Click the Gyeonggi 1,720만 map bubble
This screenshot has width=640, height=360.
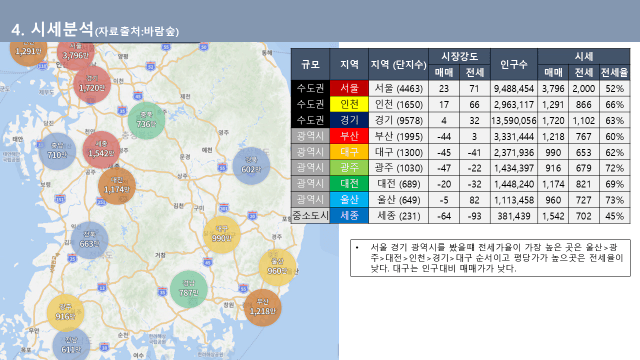(92, 84)
